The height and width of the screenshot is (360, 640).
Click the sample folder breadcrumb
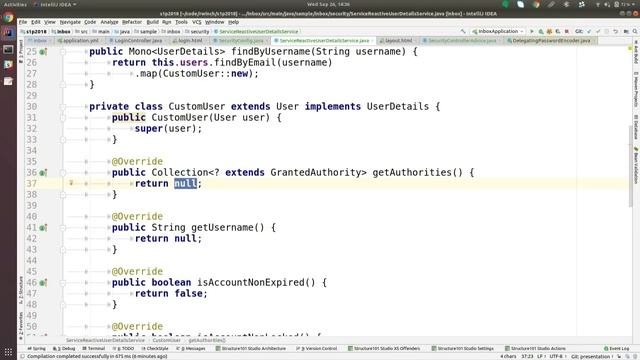146,31
